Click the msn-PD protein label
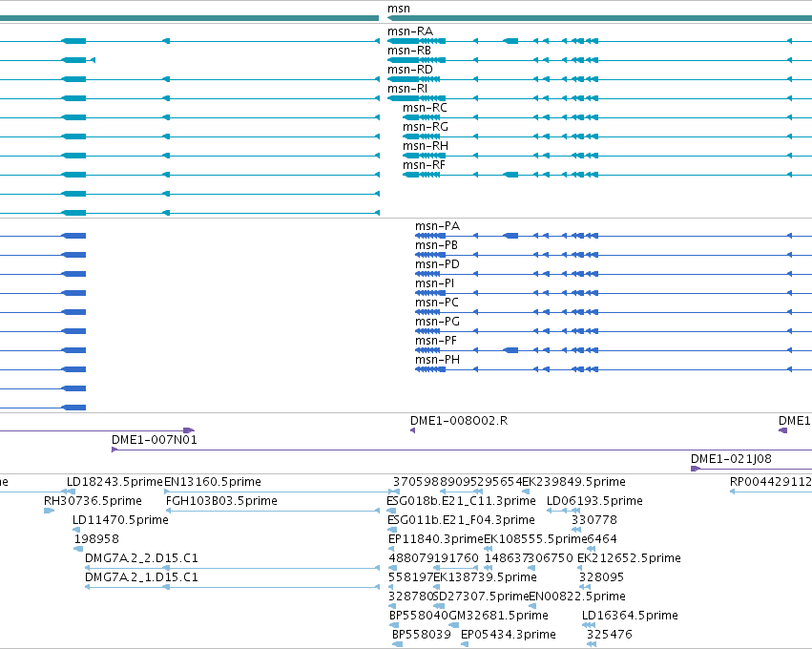Image resolution: width=812 pixels, height=649 pixels. click(x=437, y=264)
